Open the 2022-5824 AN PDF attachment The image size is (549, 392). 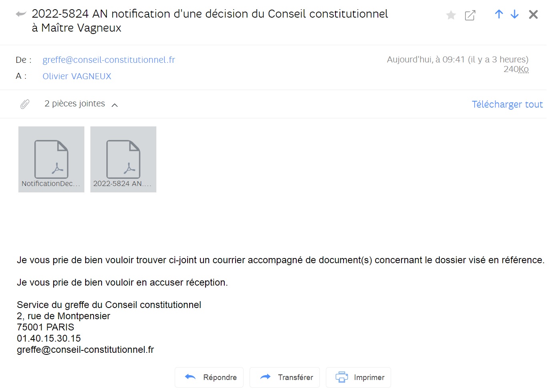pos(123,159)
